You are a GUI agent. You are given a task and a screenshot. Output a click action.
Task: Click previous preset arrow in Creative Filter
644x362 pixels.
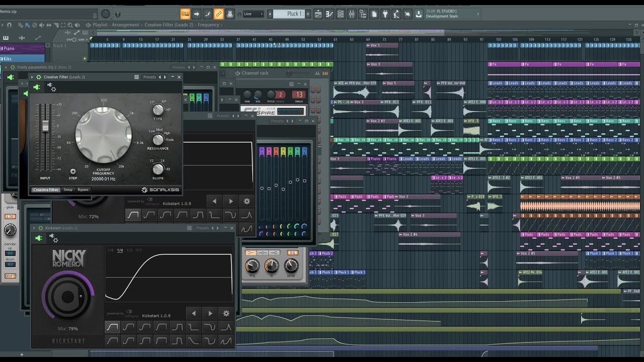pos(159,77)
